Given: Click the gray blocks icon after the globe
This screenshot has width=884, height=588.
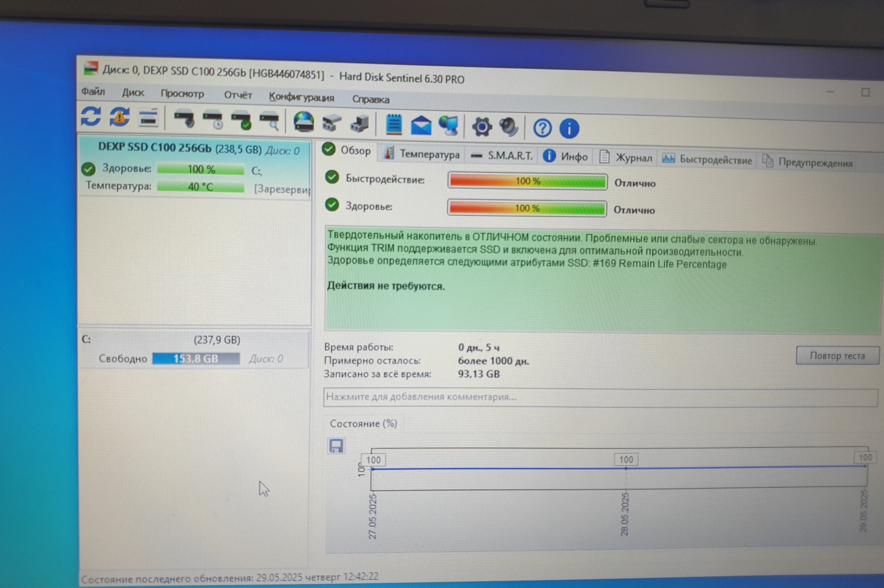Looking at the screenshot, I should [x=331, y=124].
